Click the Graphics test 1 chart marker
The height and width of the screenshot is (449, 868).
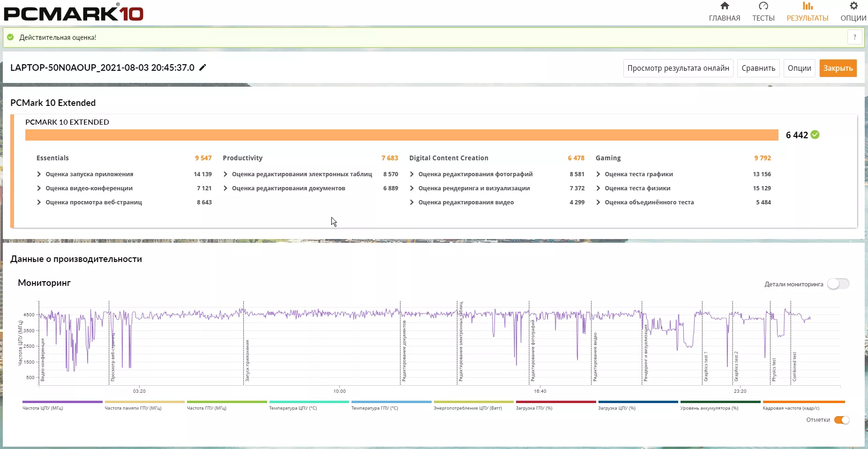[706, 367]
